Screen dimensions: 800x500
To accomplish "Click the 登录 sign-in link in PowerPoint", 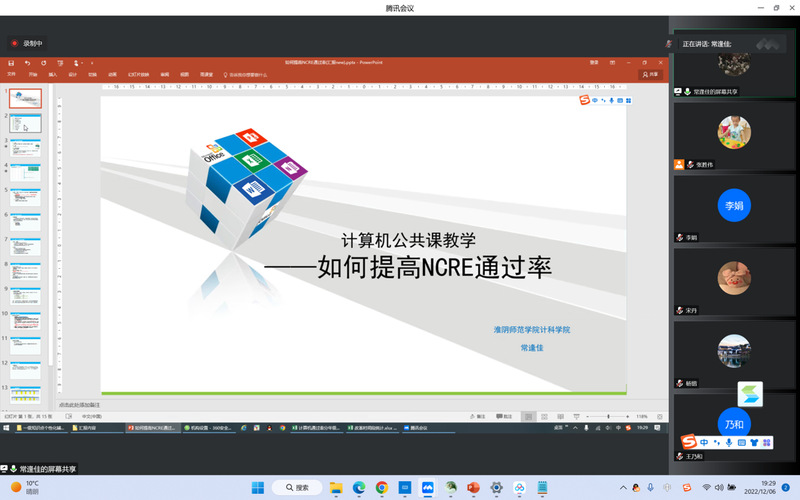I will point(595,62).
